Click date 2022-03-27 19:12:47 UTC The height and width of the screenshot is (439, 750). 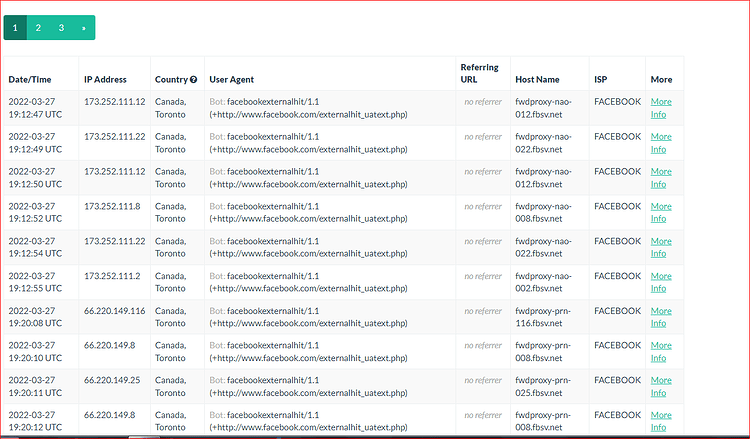[x=35, y=108]
